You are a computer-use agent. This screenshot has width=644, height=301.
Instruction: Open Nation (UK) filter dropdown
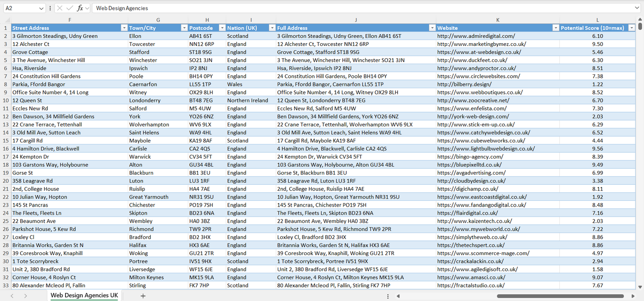[x=272, y=28]
